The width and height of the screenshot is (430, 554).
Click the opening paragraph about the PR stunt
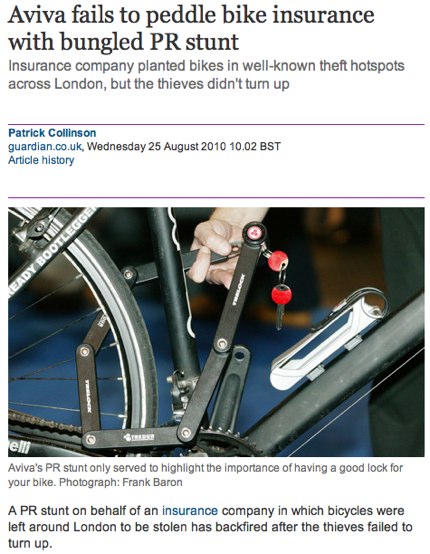tap(210, 527)
